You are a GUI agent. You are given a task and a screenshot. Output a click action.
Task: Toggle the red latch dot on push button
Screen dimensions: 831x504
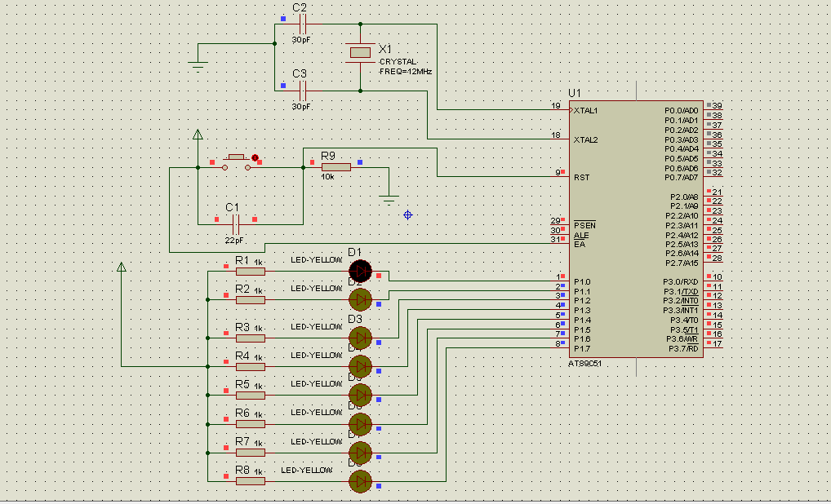255,158
